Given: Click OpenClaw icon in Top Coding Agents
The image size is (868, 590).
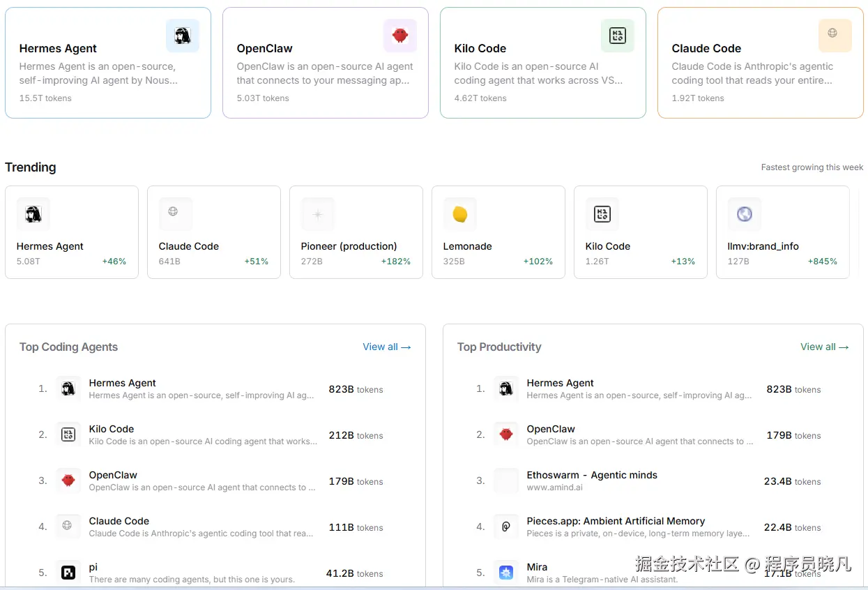Looking at the screenshot, I should coord(68,481).
